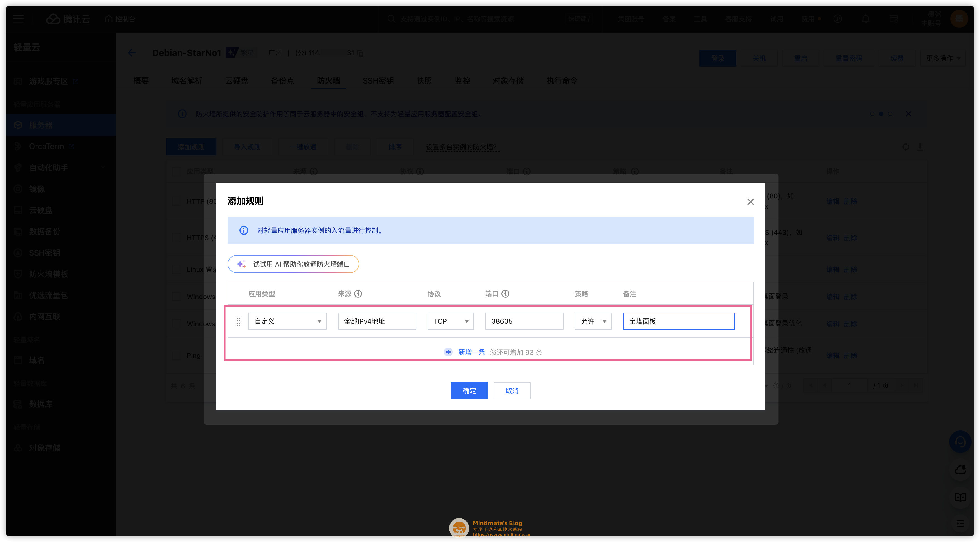The image size is (980, 542).
Task: Click the 域名 sidebar icon
Action: (18, 360)
